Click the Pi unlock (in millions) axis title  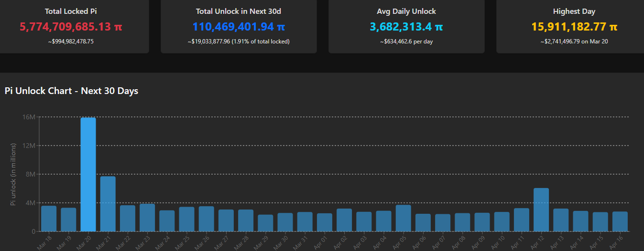pyautogui.click(x=13, y=174)
